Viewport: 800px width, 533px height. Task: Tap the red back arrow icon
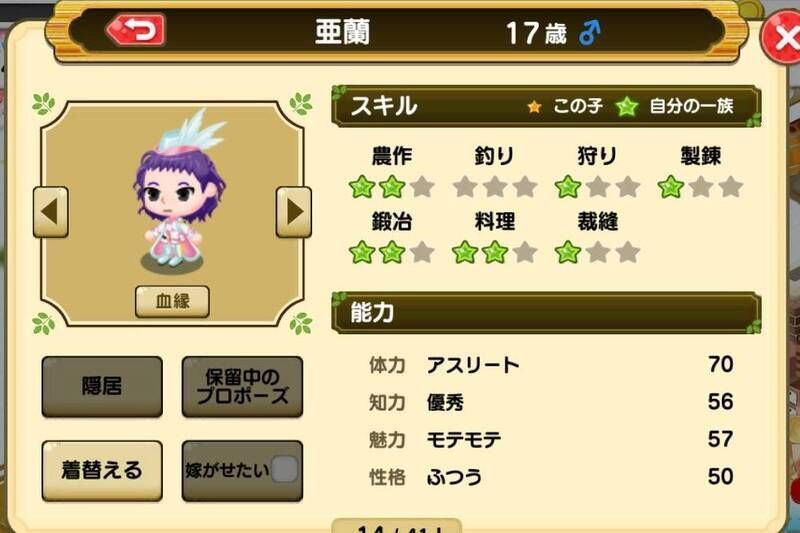(x=136, y=30)
